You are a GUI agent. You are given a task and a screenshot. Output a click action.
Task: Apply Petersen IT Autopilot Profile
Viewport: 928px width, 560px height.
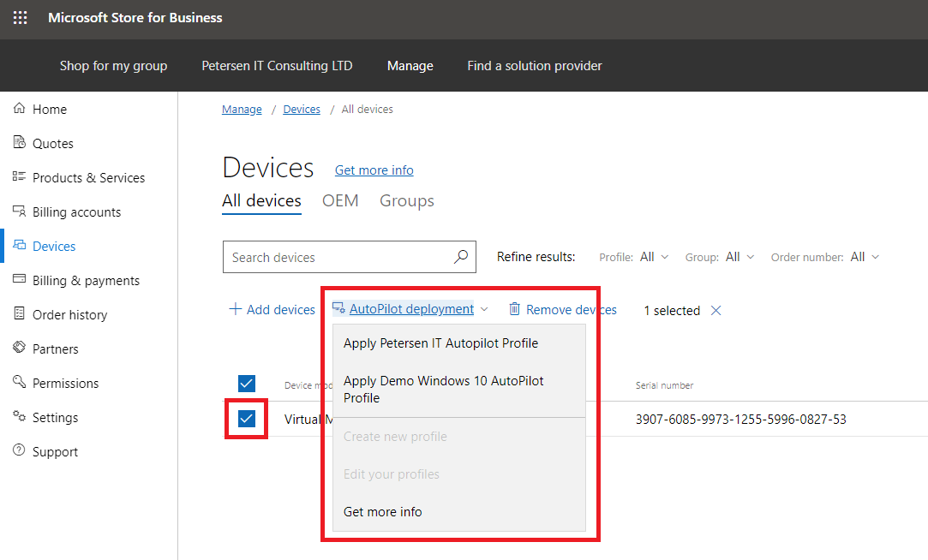(458, 343)
